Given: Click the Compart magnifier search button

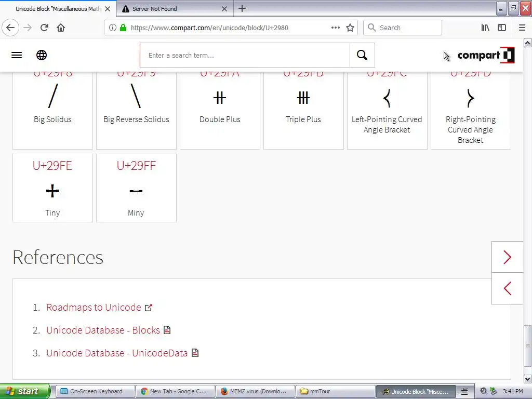Looking at the screenshot, I should (x=362, y=55).
